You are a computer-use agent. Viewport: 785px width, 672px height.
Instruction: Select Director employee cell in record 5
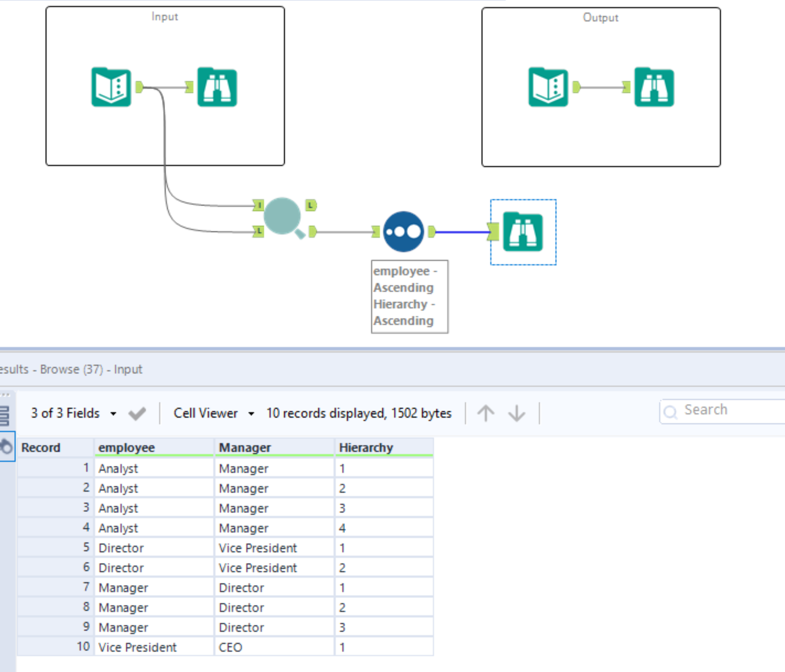pos(154,548)
